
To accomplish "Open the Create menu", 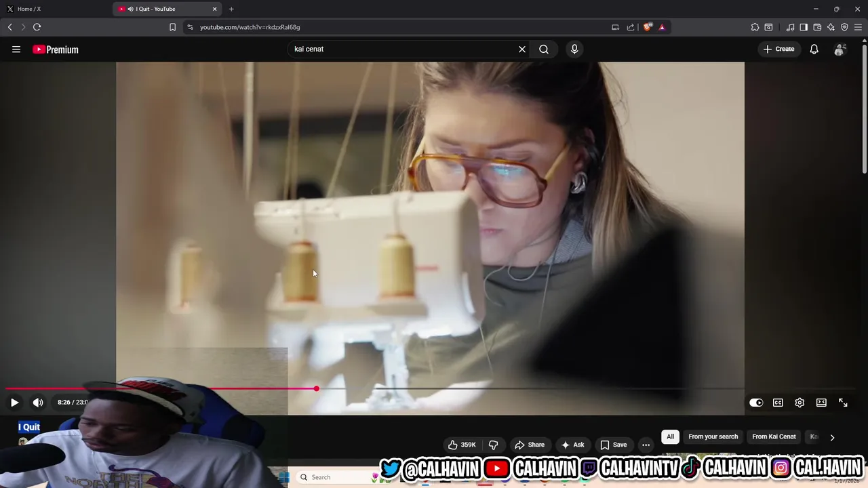I will point(778,49).
